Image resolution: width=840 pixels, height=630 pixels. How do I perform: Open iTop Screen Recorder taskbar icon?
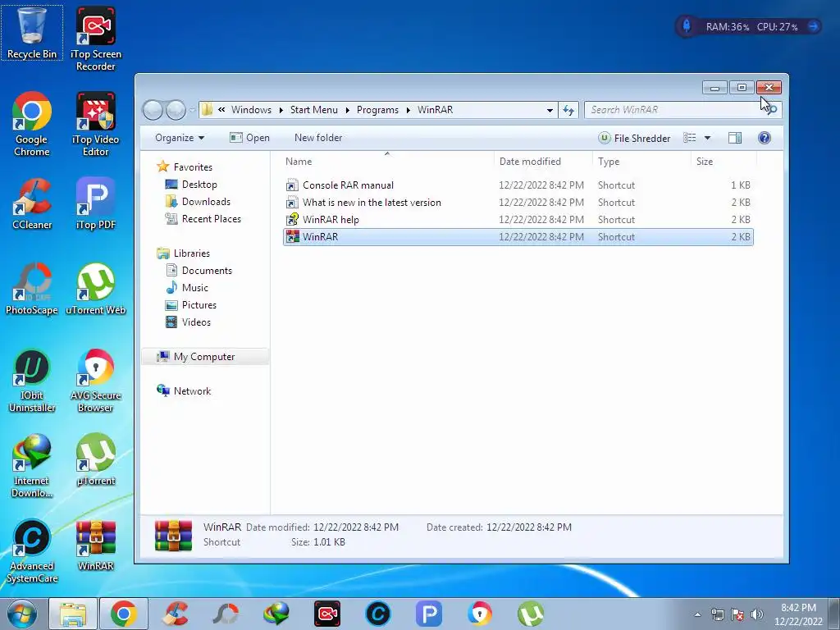326,614
